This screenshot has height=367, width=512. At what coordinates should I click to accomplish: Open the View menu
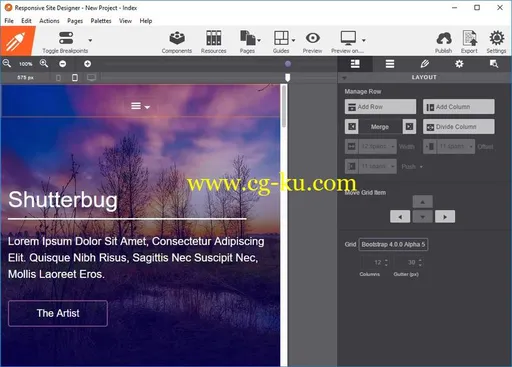pos(125,21)
